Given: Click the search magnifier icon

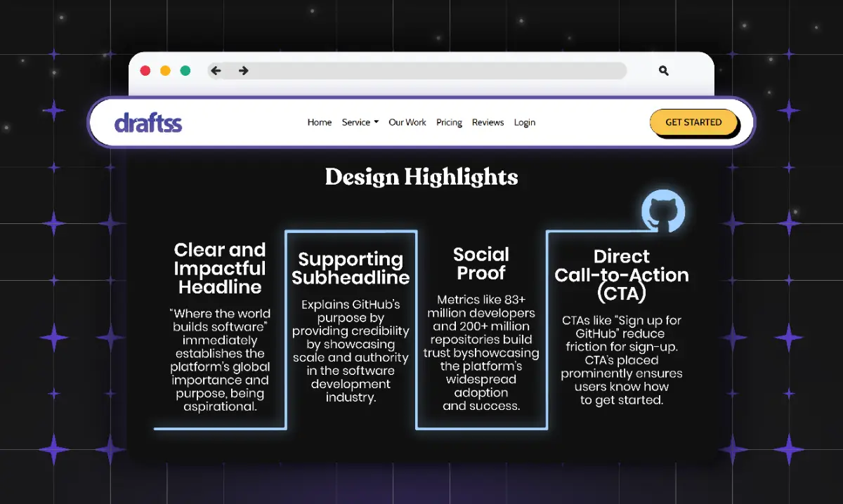Looking at the screenshot, I should point(663,71).
